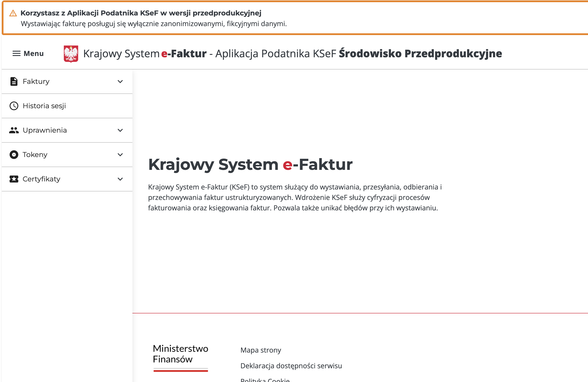588x382 pixels.
Task: Select the Faktury menu label
Action: 36,81
